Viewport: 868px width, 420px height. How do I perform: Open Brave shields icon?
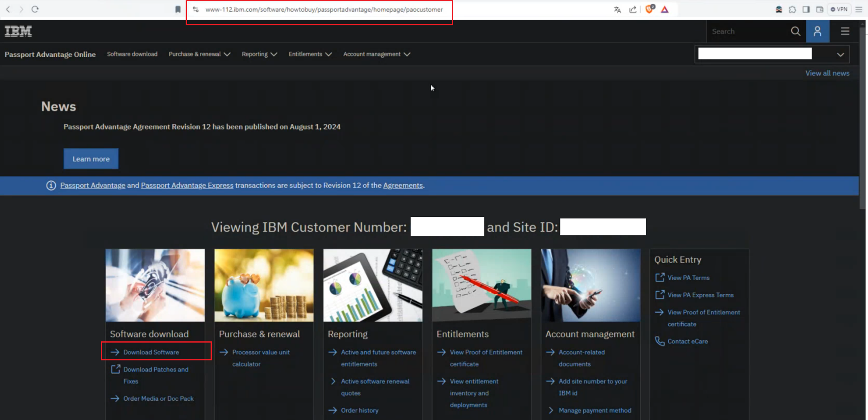(649, 9)
